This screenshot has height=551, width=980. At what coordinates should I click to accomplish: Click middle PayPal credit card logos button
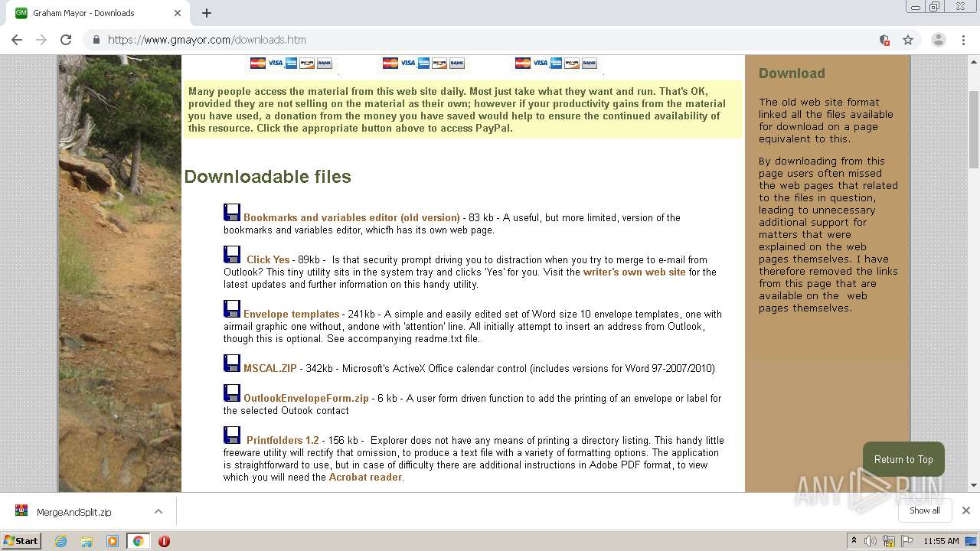point(423,64)
